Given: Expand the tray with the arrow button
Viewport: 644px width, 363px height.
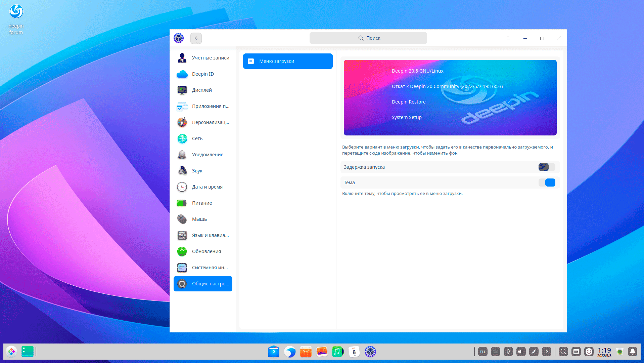Looking at the screenshot, I should click(547, 352).
